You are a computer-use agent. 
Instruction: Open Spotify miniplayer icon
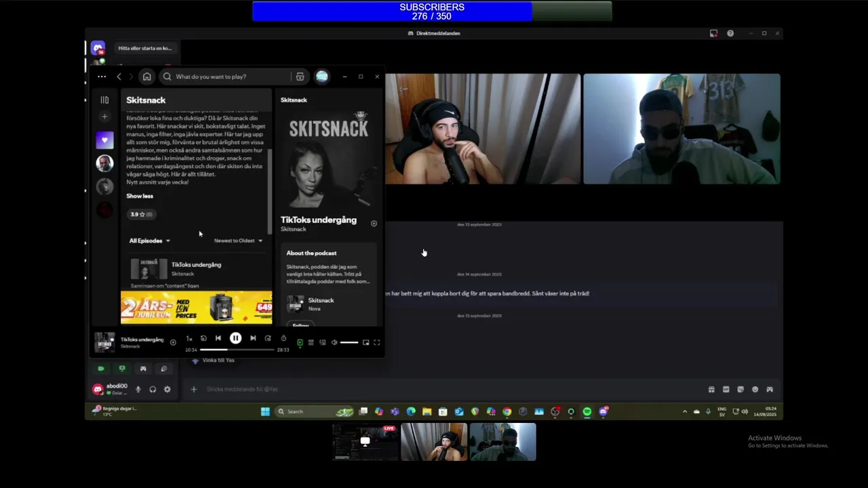point(366,342)
